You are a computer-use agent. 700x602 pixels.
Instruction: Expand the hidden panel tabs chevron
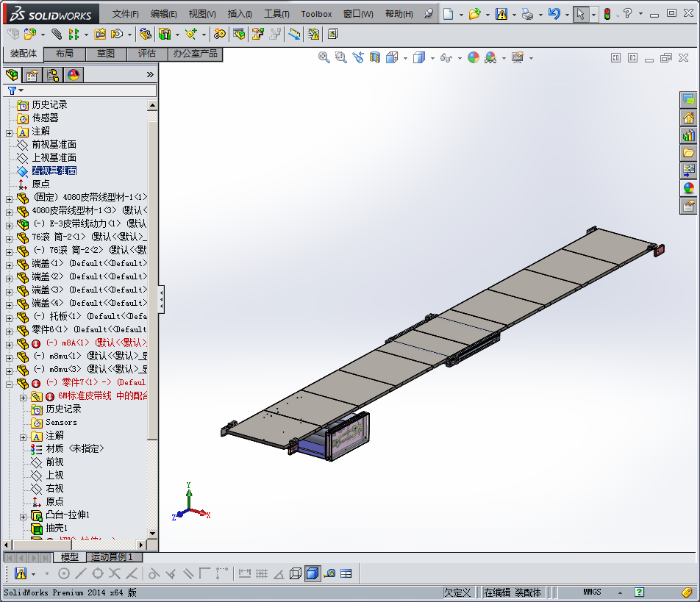(150, 74)
